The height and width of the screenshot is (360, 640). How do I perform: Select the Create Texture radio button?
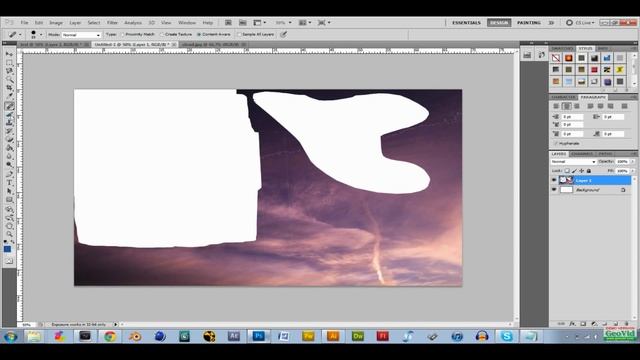tap(162, 35)
